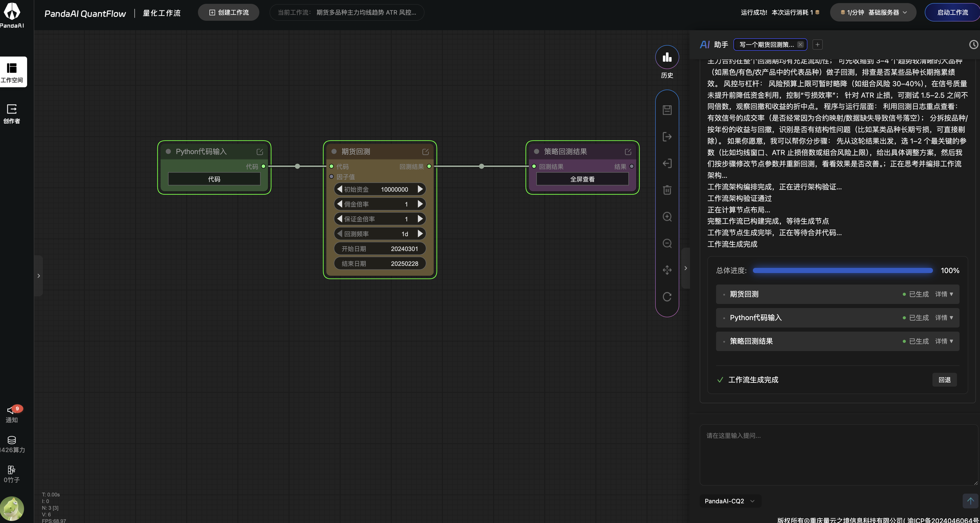Click the trash delete icon in canvas toolbar
Image resolution: width=980 pixels, height=523 pixels.
pyautogui.click(x=667, y=190)
